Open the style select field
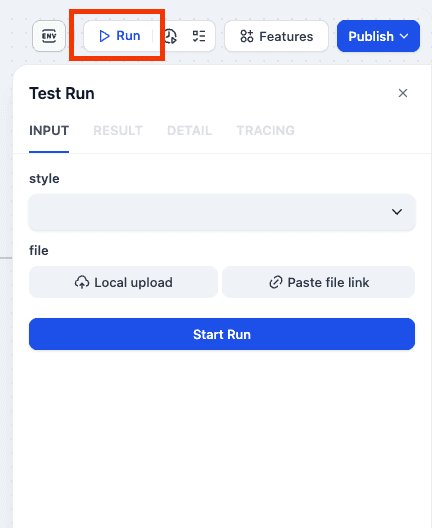This screenshot has height=528, width=432. click(x=222, y=212)
